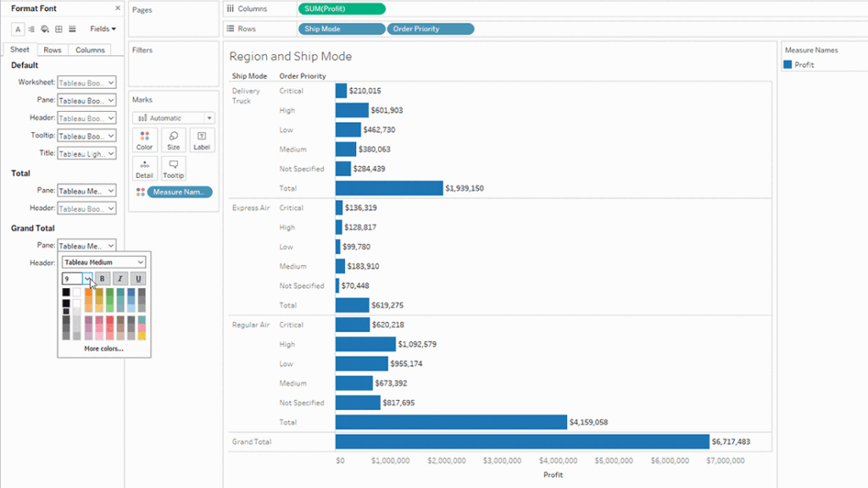Select the Lines icon in Format toolbar

tap(73, 29)
